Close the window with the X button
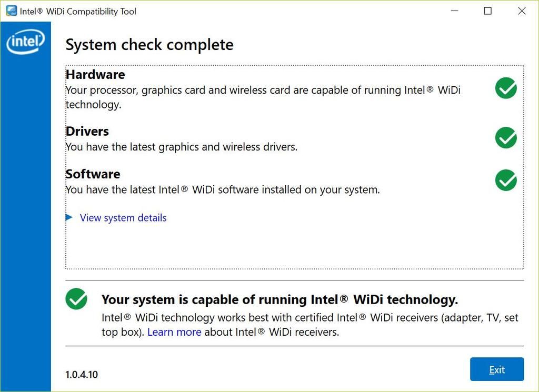Viewport: 539px width, 392px height. [x=522, y=11]
